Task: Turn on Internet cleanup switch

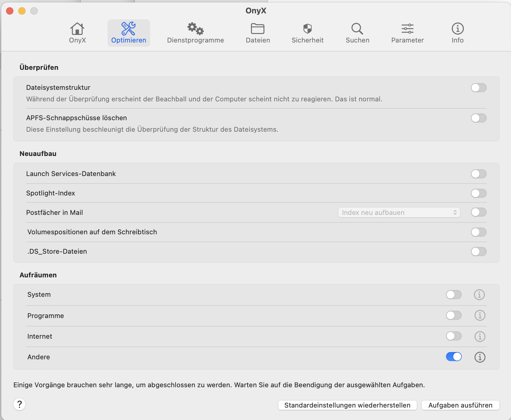Action: click(x=454, y=336)
